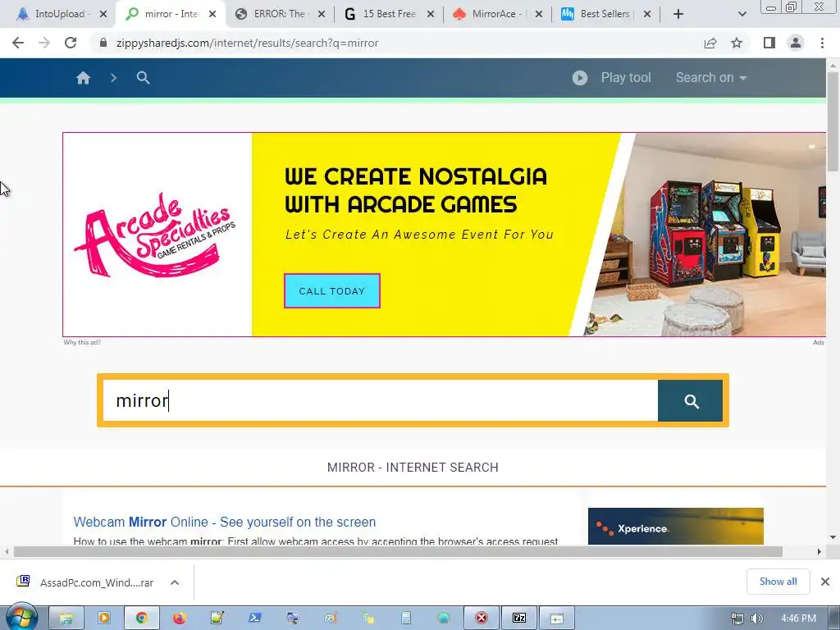This screenshot has width=840, height=630.
Task: Click the browser back arrow
Action: (18, 43)
